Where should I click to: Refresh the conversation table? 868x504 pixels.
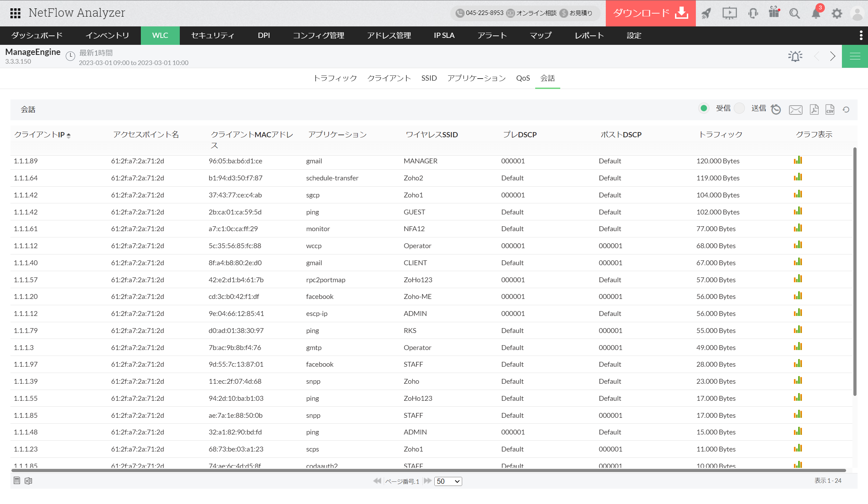click(846, 110)
